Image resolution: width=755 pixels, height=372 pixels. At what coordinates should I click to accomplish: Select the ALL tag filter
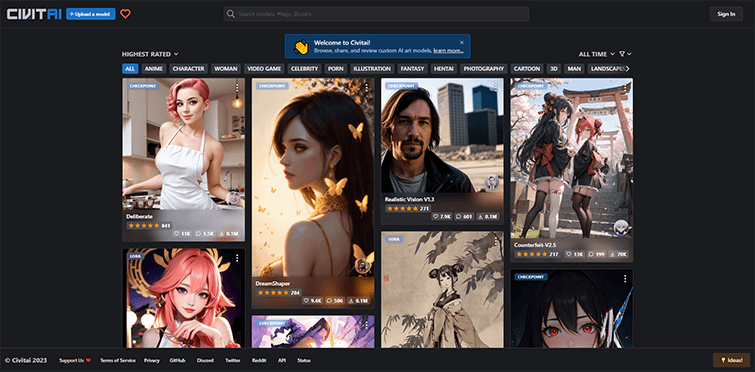click(x=130, y=69)
